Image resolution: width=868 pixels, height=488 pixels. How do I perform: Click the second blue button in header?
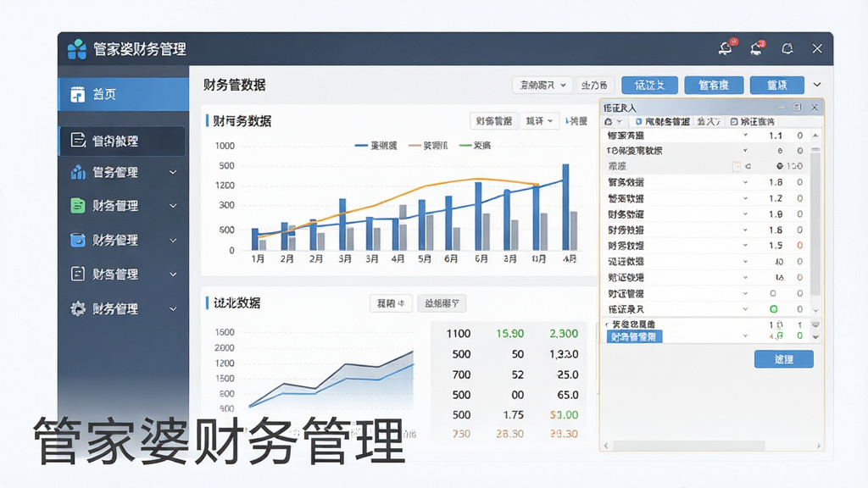[x=713, y=86]
